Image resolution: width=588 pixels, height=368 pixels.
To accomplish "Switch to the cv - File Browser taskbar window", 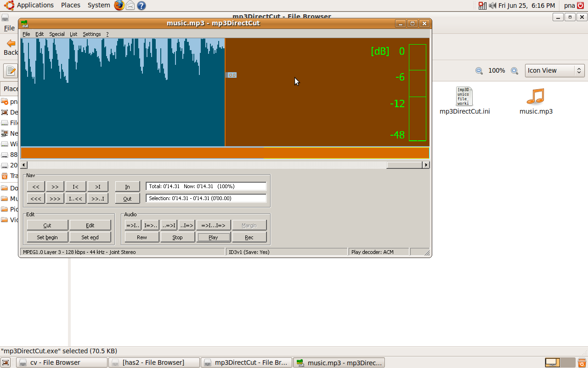I will (62, 362).
